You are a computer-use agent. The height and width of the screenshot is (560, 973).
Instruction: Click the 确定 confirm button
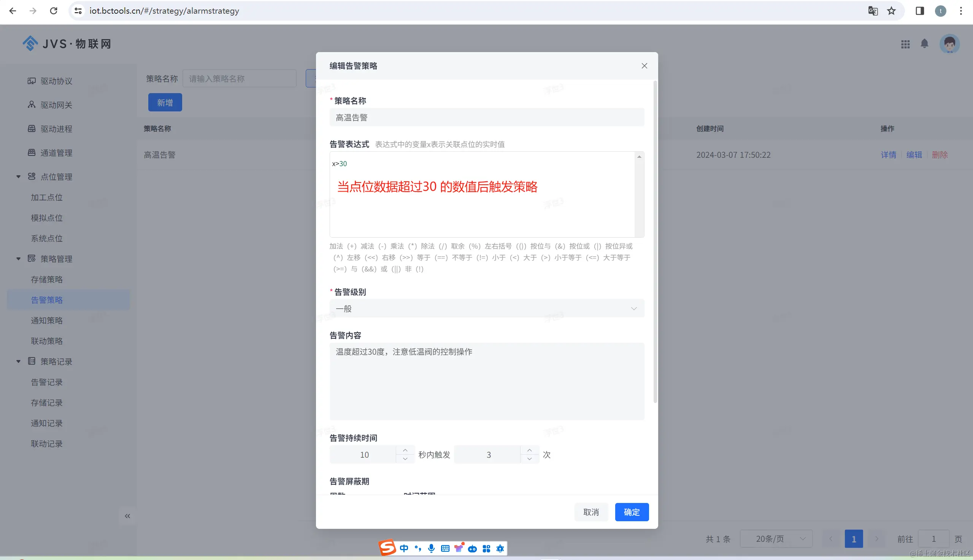click(632, 512)
